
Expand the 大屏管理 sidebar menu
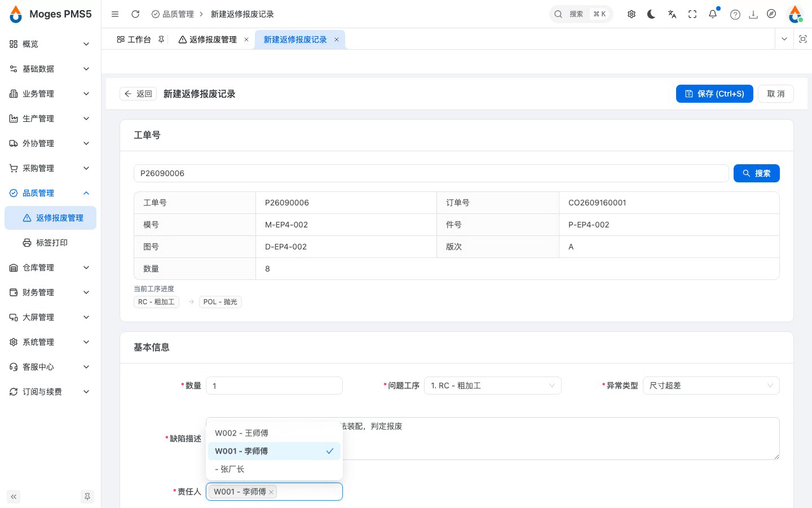click(x=50, y=317)
